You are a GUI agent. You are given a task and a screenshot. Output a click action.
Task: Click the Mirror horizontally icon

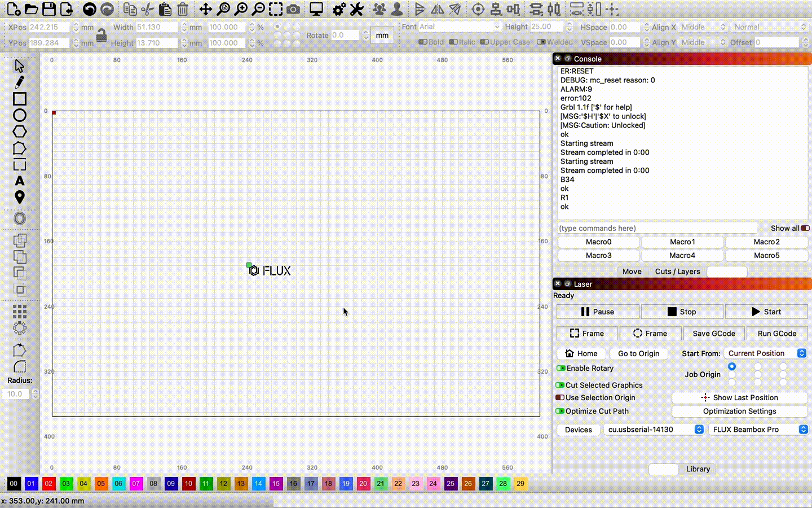[437, 9]
